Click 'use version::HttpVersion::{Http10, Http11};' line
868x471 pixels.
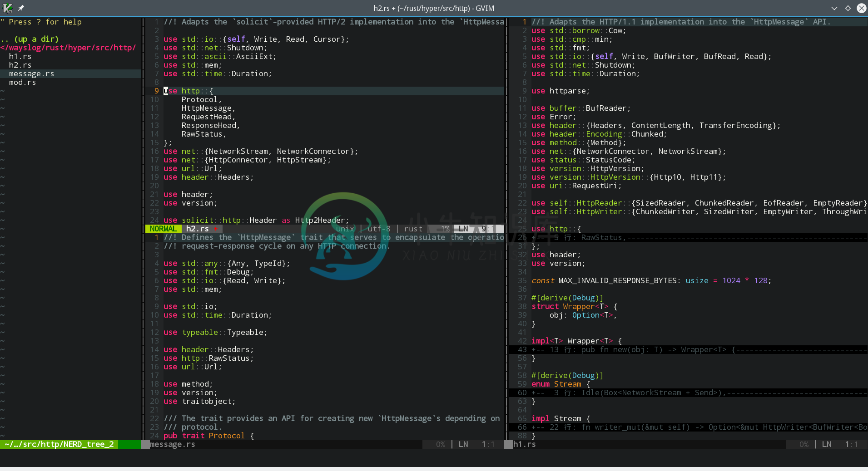pos(629,177)
